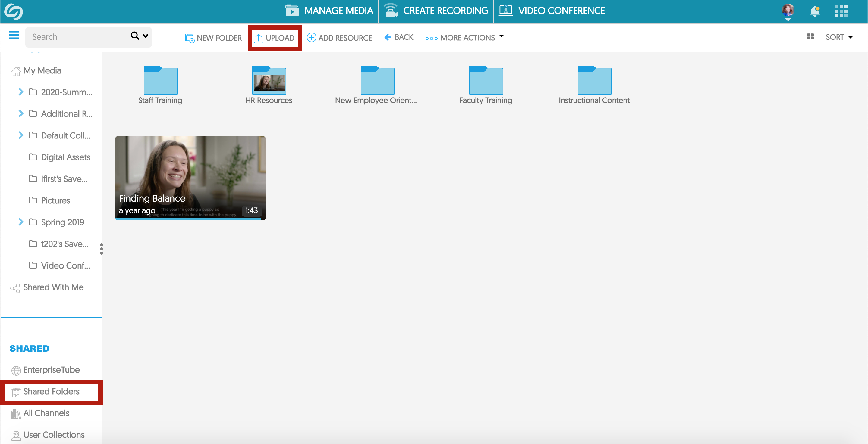Open the More Actions dropdown
Screen dimensions: 868x444
click(x=464, y=37)
